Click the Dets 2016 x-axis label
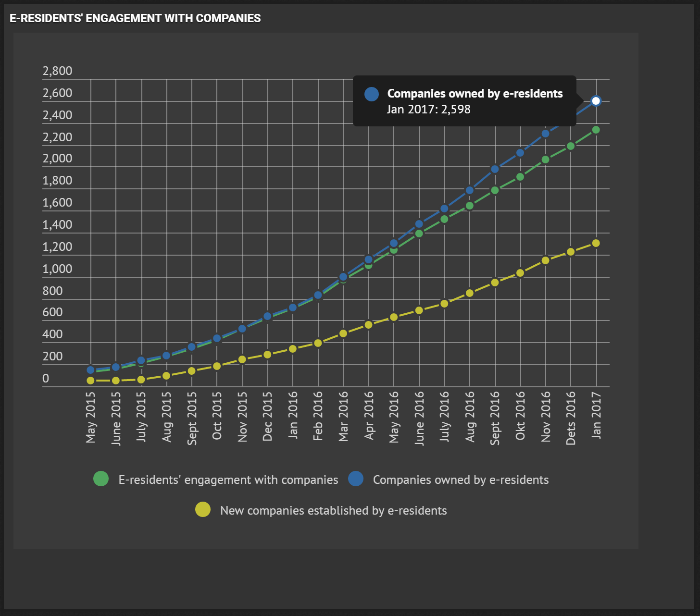Viewport: 700px width, 616px height. tap(571, 418)
